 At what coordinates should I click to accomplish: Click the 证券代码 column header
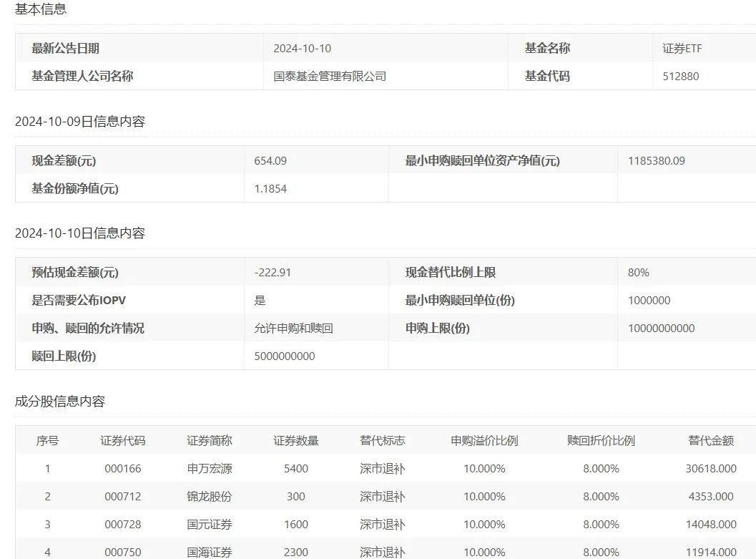[x=122, y=440]
